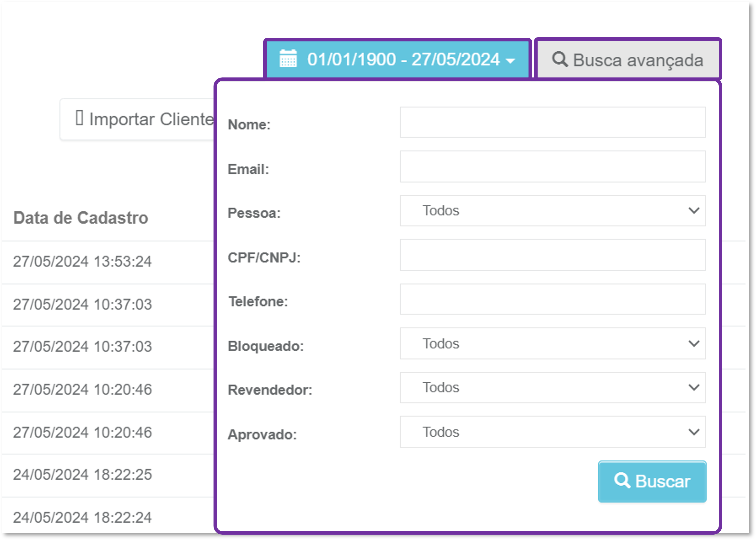Click the Telefone input field

553,299
